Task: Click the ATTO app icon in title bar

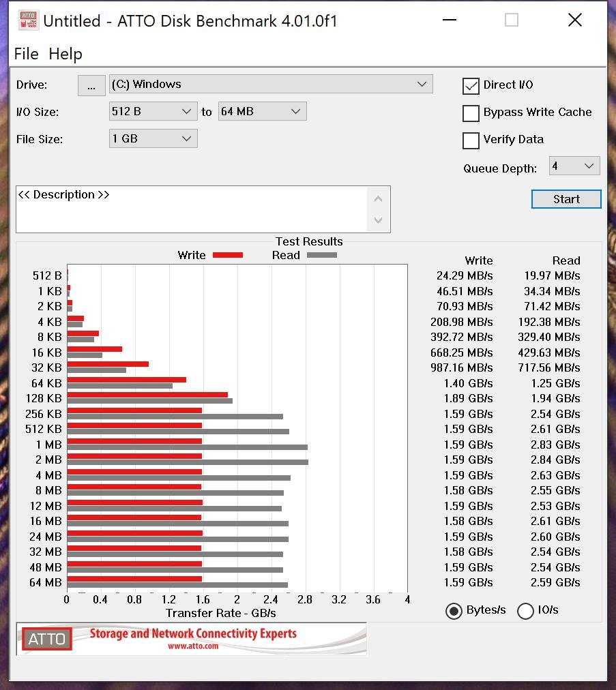Action: click(x=28, y=20)
